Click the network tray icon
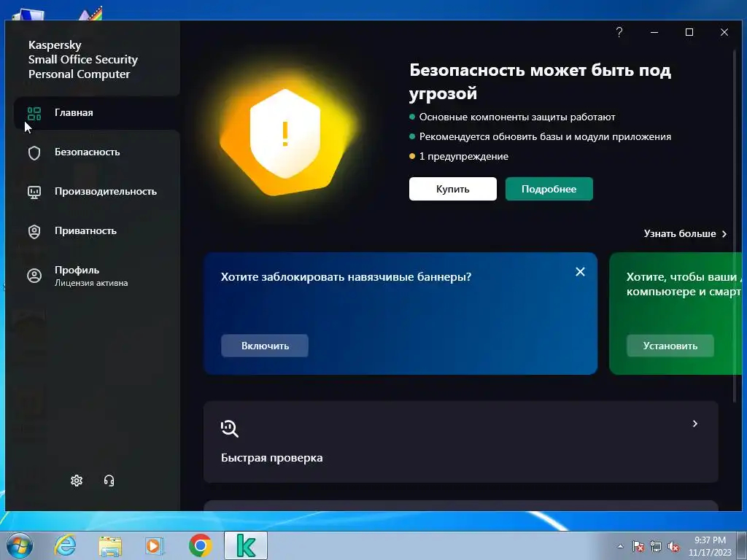Viewport: 747px width, 560px height. 656,547
